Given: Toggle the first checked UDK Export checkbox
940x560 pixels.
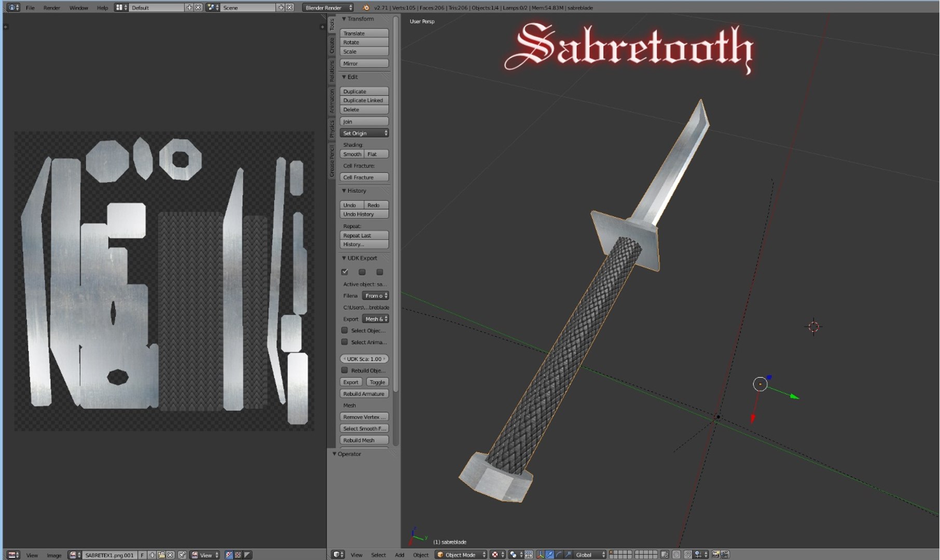Looking at the screenshot, I should coord(344,272).
